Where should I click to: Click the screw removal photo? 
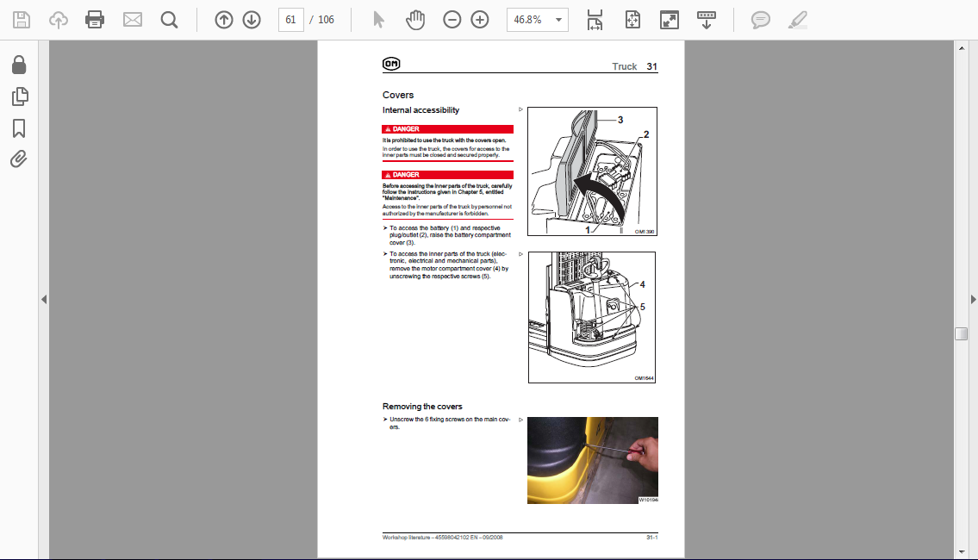593,460
